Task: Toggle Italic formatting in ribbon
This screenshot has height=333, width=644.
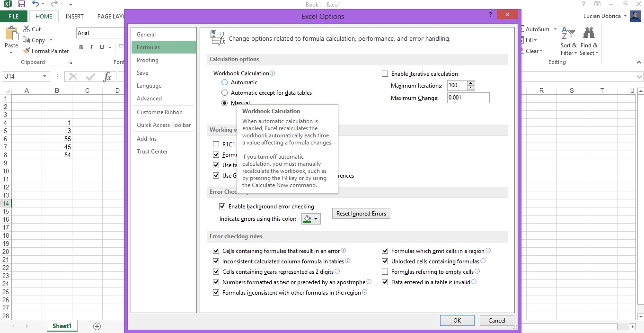Action: pyautogui.click(x=92, y=47)
